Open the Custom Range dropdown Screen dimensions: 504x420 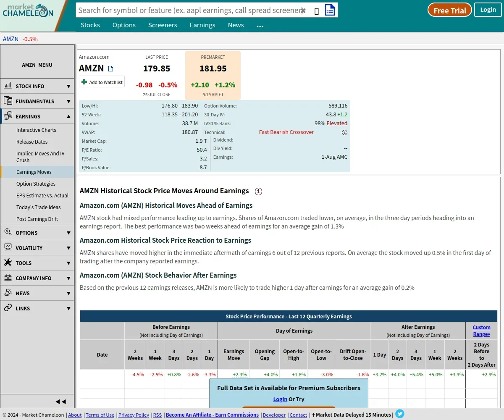coord(481,331)
